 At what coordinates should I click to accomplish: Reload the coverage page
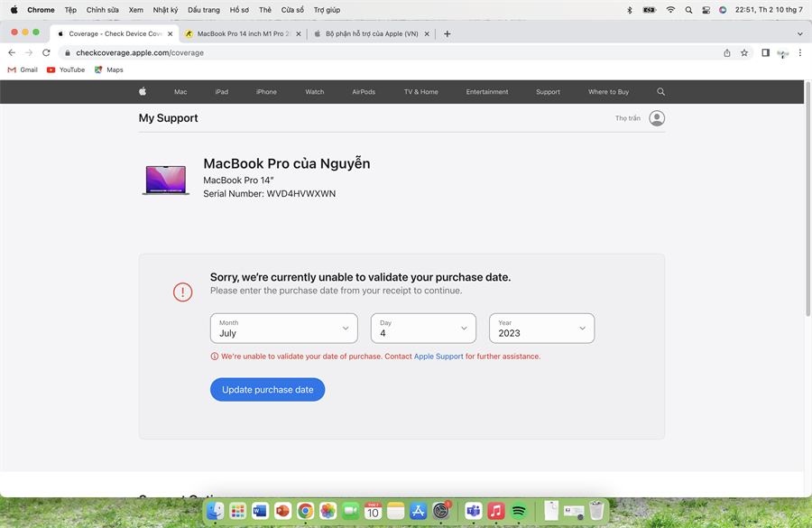[46, 53]
